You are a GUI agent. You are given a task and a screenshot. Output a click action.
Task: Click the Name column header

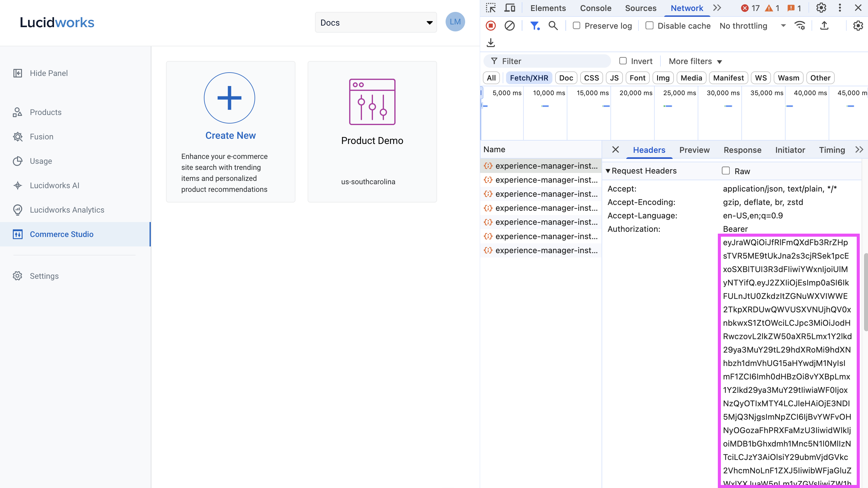pos(541,149)
